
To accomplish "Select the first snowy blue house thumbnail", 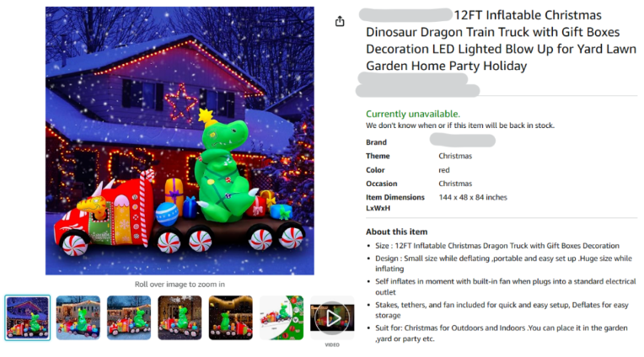I will (28, 317).
